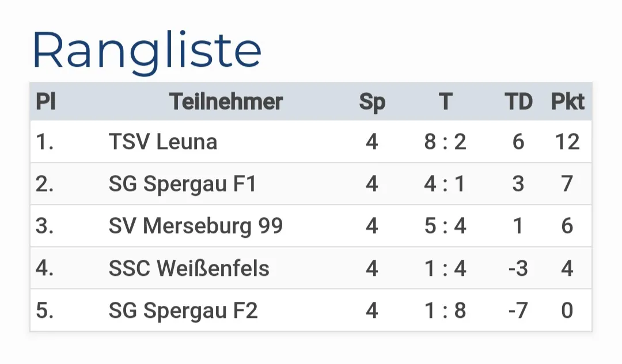This screenshot has height=364, width=622.
Task: Click the 12 points cell
Action: click(x=568, y=142)
